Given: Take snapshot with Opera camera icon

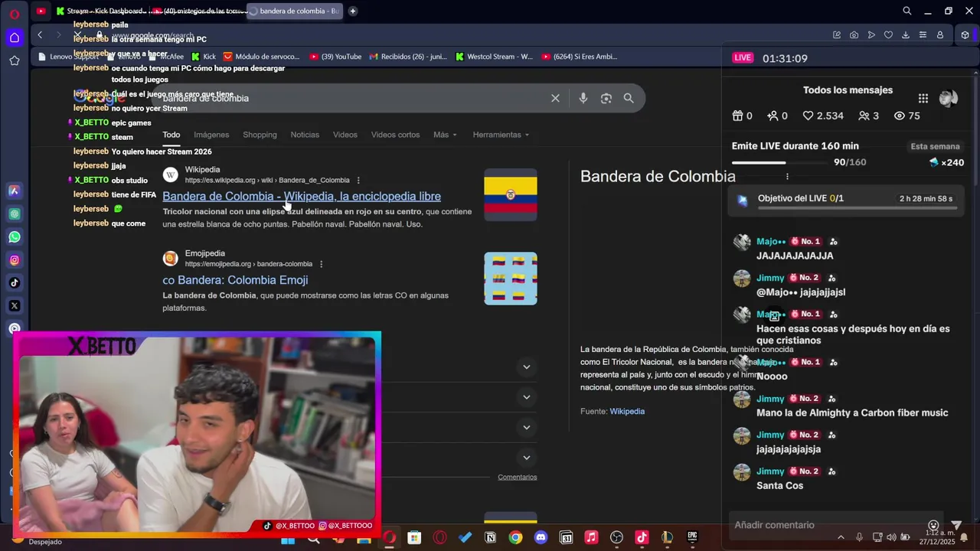Looking at the screenshot, I should 854,34.
